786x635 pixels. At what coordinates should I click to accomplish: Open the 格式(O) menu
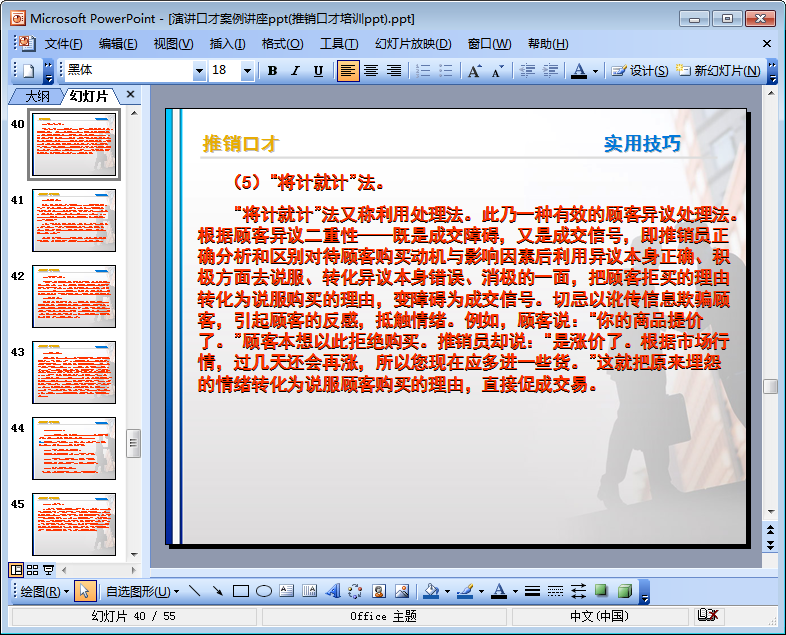tap(282, 44)
